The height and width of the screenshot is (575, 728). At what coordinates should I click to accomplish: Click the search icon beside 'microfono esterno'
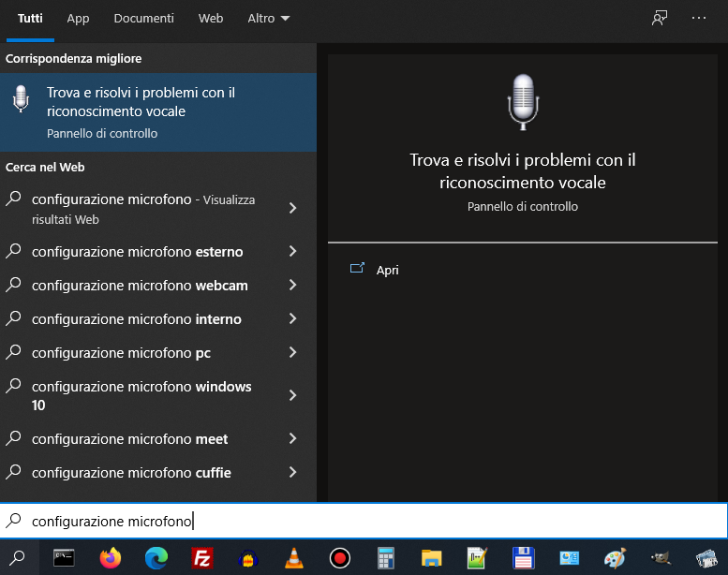[13, 251]
